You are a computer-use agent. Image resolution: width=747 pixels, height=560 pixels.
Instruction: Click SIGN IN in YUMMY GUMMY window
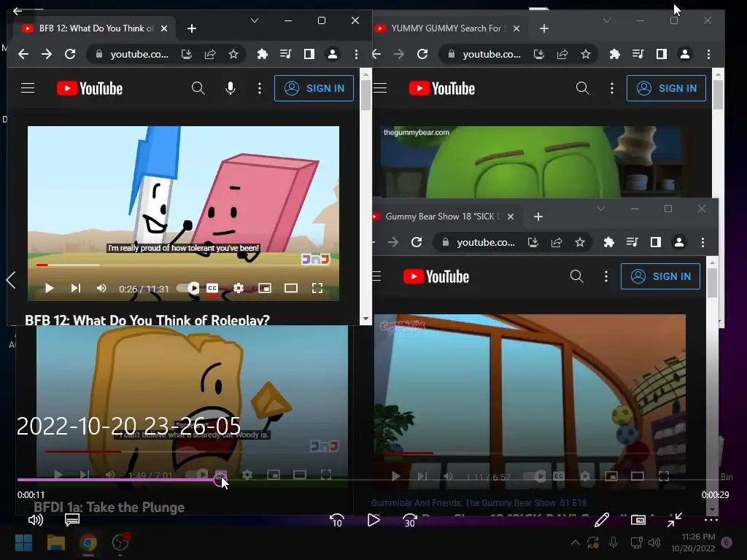point(667,88)
